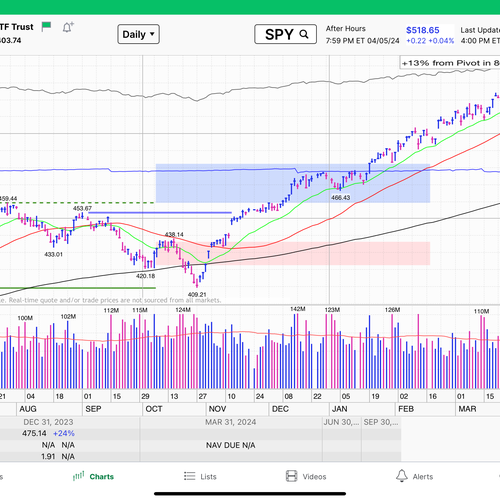Click the 420.18 price label

[x=145, y=276]
